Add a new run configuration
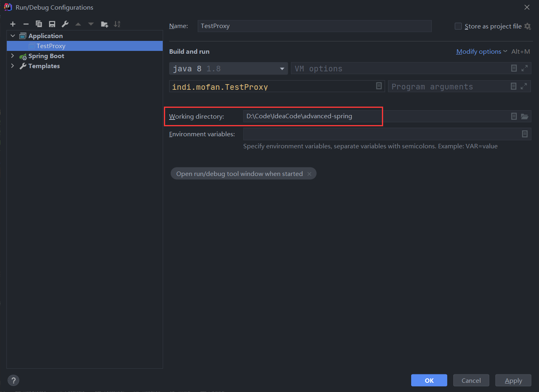The width and height of the screenshot is (539, 392). pos(13,24)
